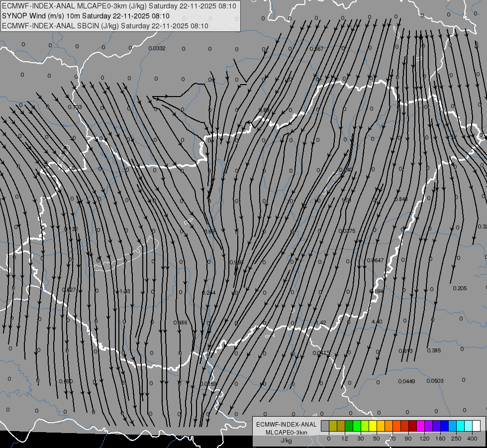
Task: Click the MLCAPE0-3km title line in header
Action: tap(119, 6)
